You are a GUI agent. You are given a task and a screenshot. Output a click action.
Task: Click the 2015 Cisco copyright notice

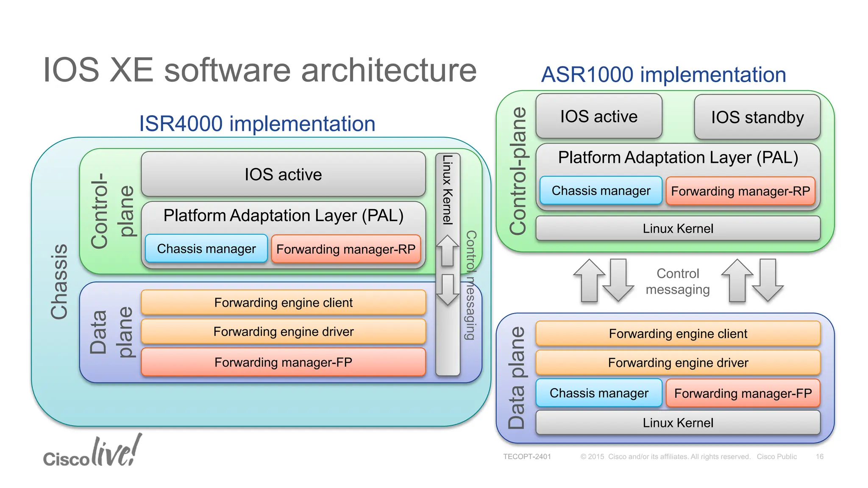click(665, 457)
